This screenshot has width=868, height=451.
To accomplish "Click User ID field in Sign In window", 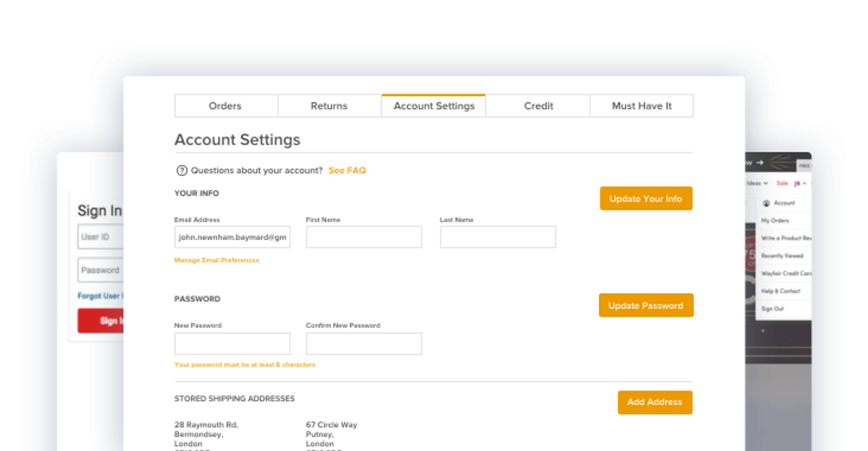I will 100,237.
